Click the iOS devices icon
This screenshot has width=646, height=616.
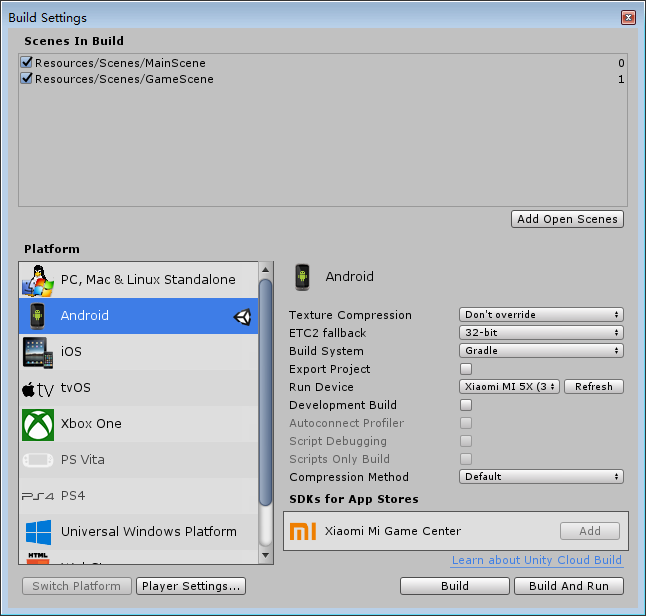point(37,353)
